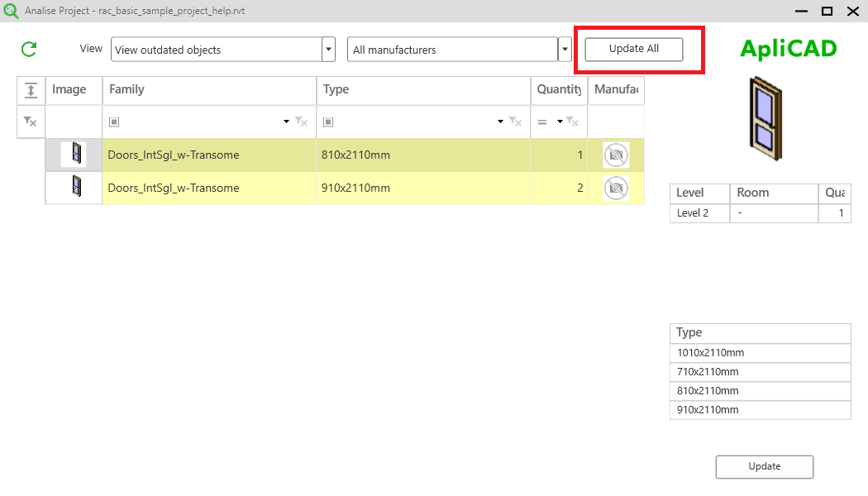
Task: Select the 710x2110mm type in list
Action: 760,372
